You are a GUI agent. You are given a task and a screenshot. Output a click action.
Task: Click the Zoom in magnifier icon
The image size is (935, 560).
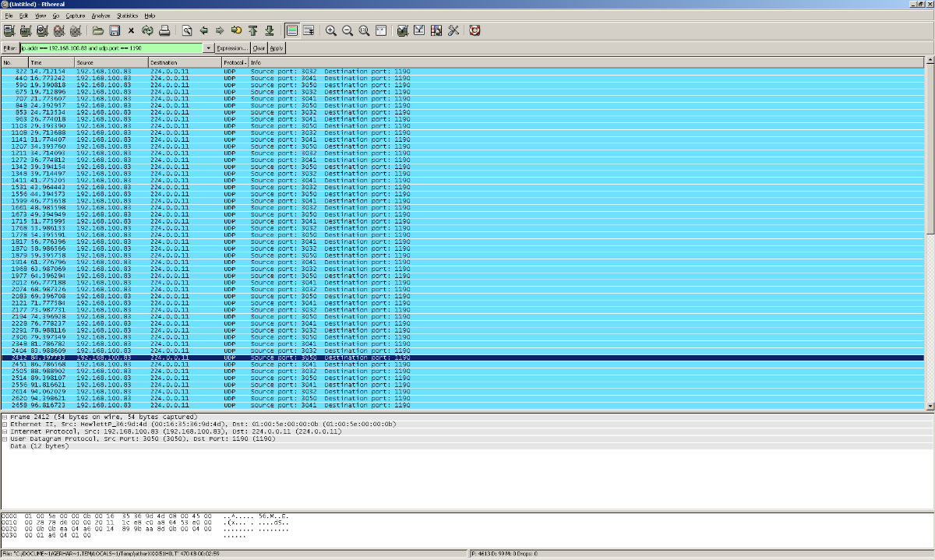[331, 31]
